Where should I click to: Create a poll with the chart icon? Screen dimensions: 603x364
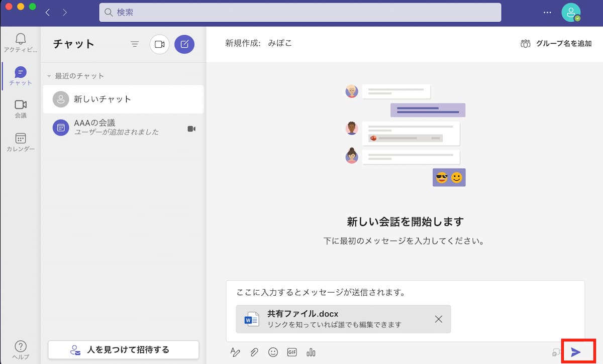point(311,352)
